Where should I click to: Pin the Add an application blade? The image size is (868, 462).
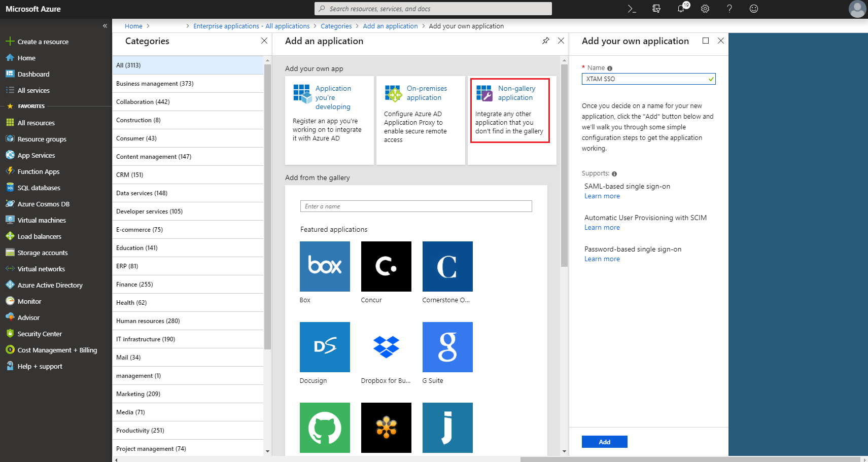pyautogui.click(x=545, y=41)
